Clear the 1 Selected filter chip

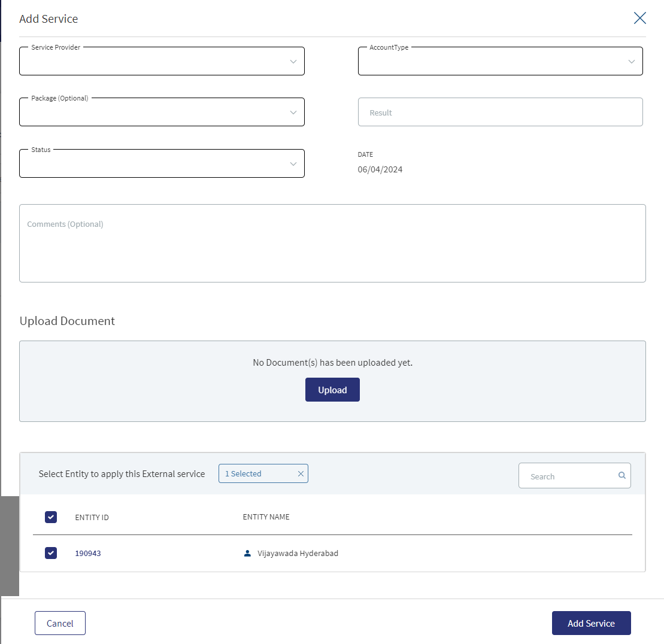(301, 474)
